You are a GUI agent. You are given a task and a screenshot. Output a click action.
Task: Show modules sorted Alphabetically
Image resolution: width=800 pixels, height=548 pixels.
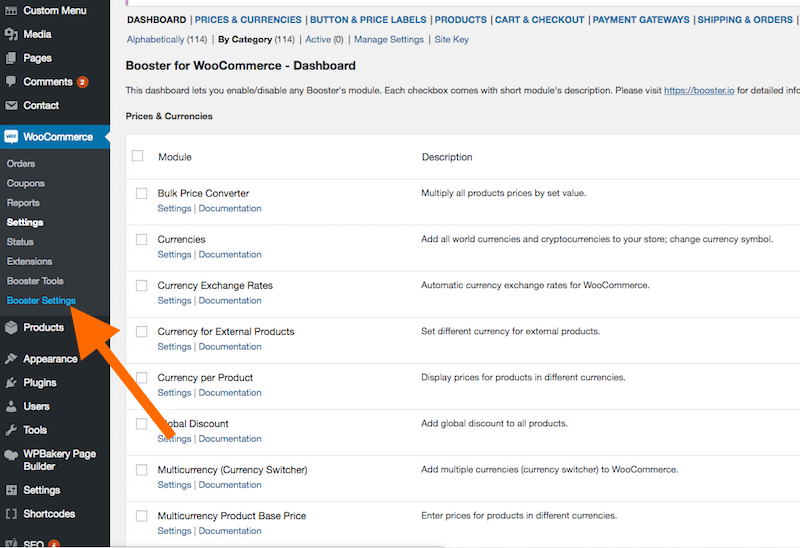(156, 39)
